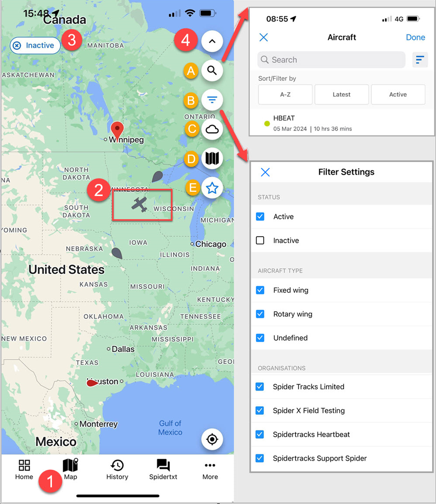Tap the Wi-Fi indicator in the map status bar
The image size is (436, 504).
[190, 13]
